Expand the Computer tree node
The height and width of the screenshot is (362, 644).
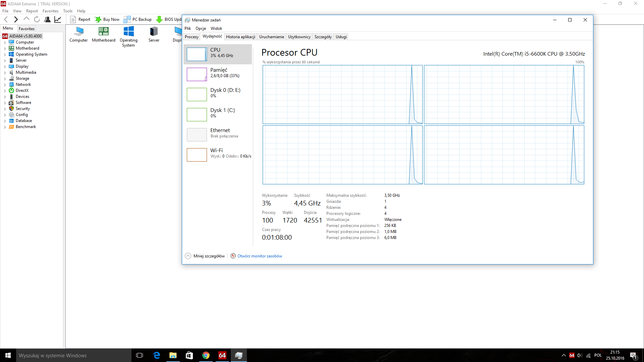click(5, 43)
